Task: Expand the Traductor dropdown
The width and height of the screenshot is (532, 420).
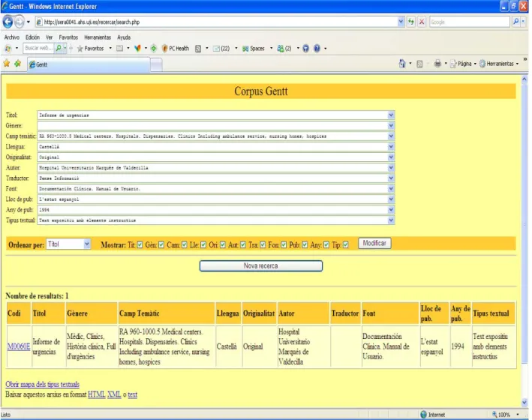Action: pos(391,178)
